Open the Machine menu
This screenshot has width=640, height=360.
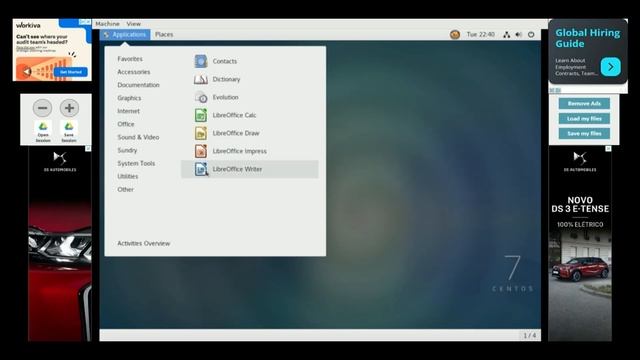pos(107,24)
